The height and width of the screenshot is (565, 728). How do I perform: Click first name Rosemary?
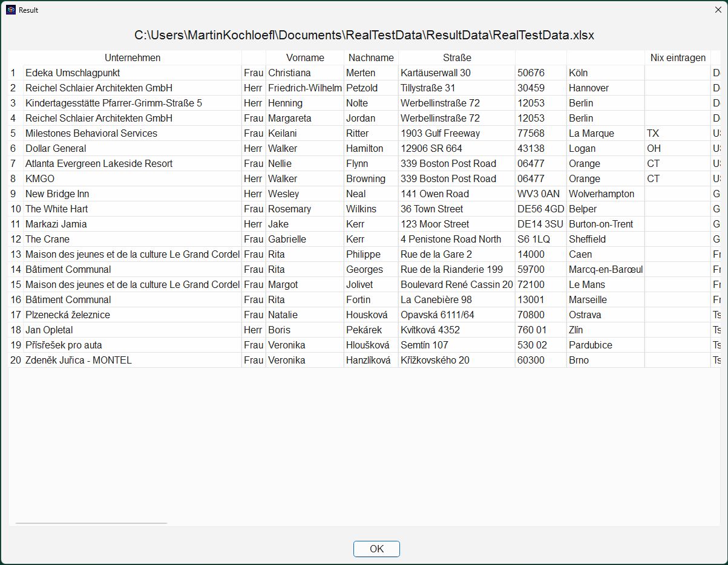point(305,209)
